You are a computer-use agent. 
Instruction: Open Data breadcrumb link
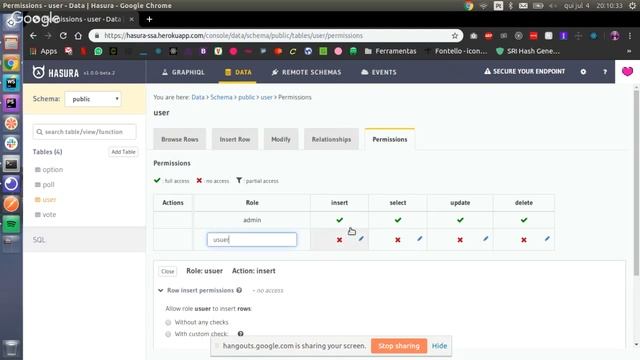pos(198,97)
